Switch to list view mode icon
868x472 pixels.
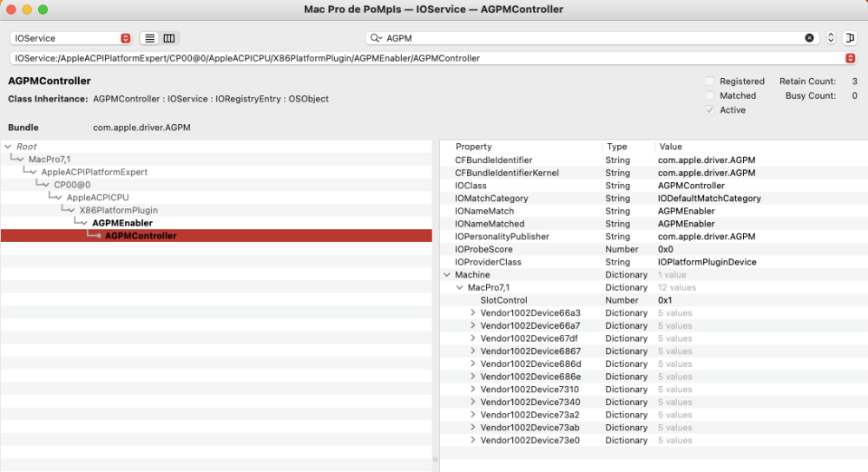pyautogui.click(x=149, y=38)
